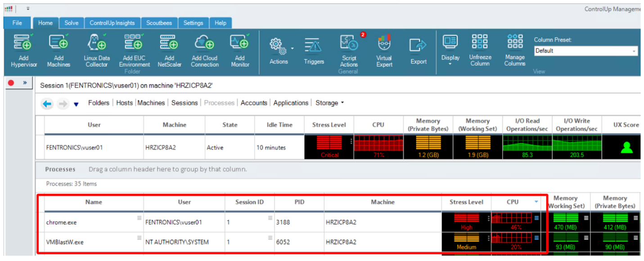Open Add Cloud Connection

[205, 50]
